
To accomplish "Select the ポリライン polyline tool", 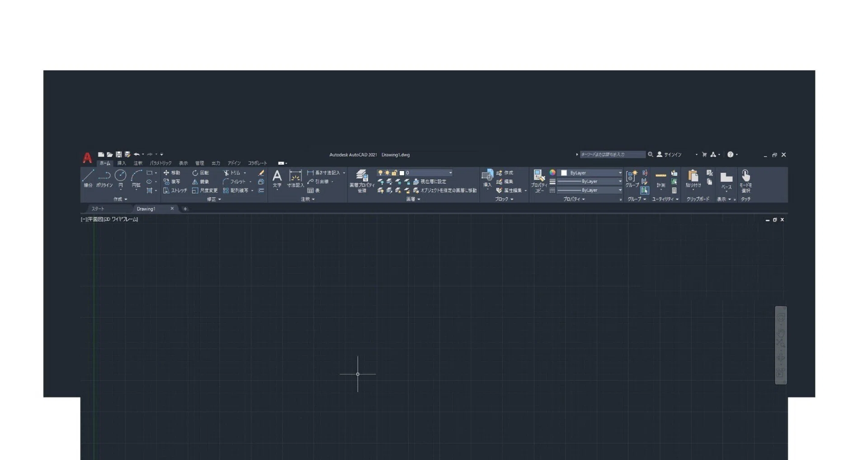I will pos(104,179).
